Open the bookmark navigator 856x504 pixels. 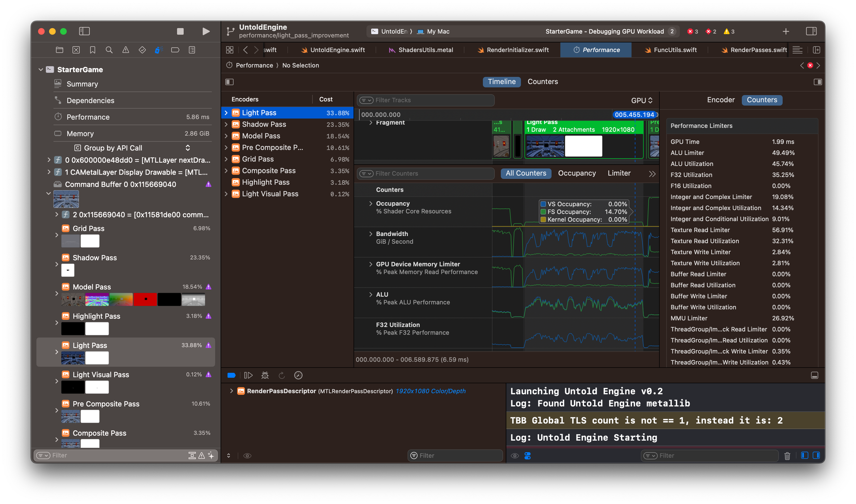tap(92, 50)
